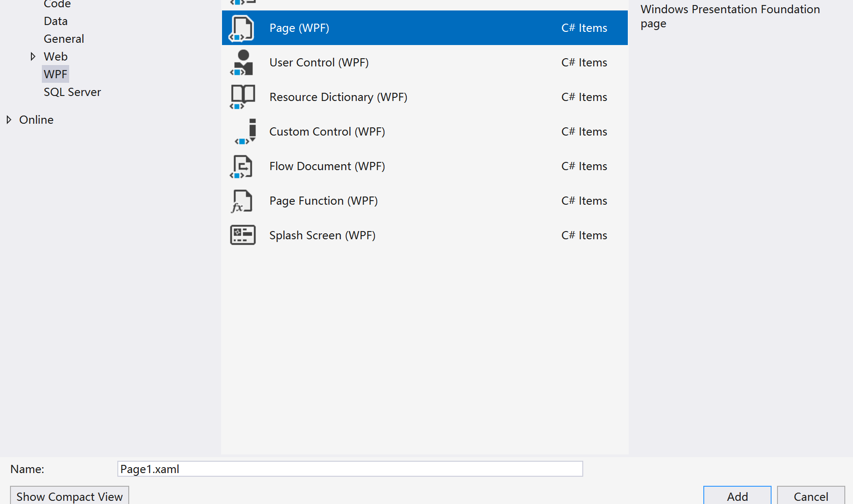Click the Splash Screen (WPF) icon
This screenshot has width=853, height=504.
tap(242, 235)
